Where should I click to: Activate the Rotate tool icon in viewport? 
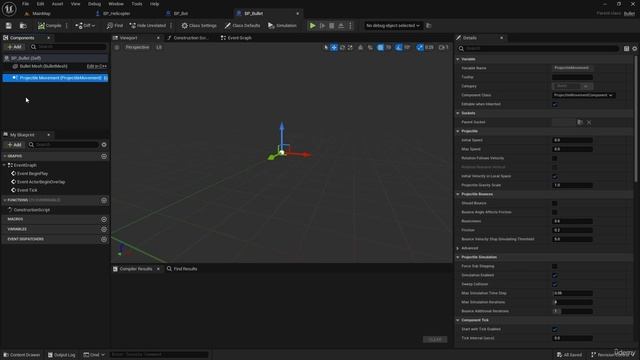tap(342, 48)
